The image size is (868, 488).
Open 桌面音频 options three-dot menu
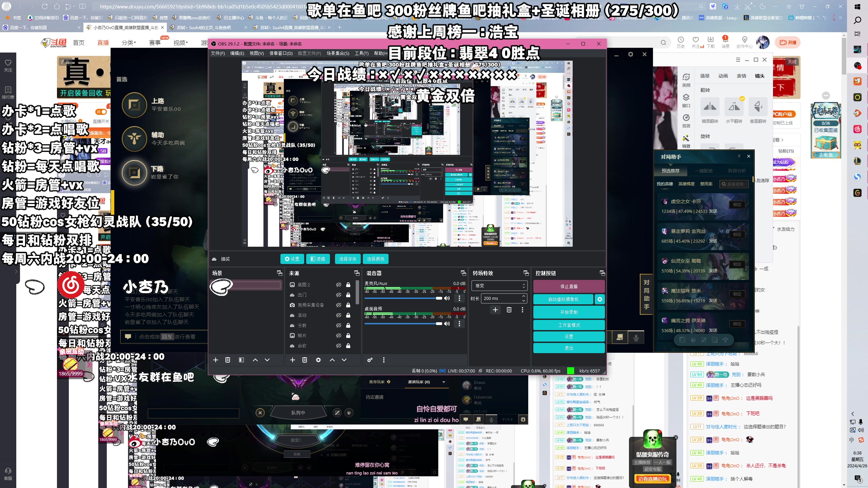click(459, 324)
